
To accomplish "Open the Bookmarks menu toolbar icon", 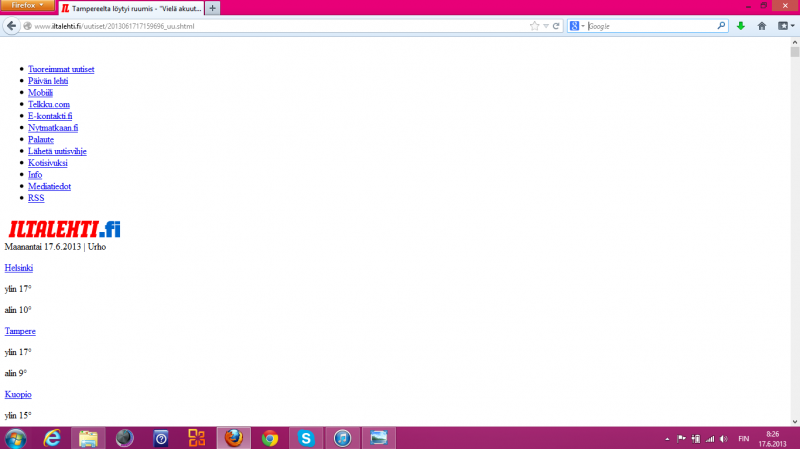I will pos(783,26).
